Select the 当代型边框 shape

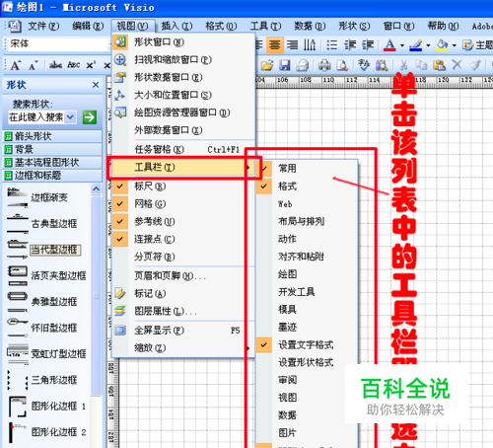pos(55,250)
